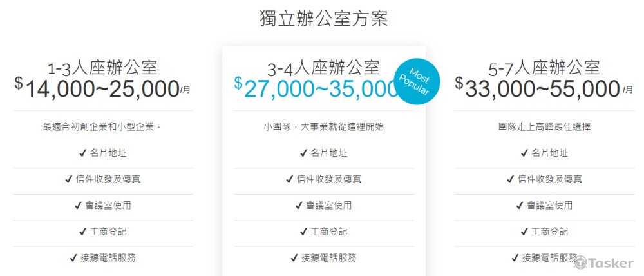
Task: Click the Tasker watermark logo
Action: tap(607, 263)
